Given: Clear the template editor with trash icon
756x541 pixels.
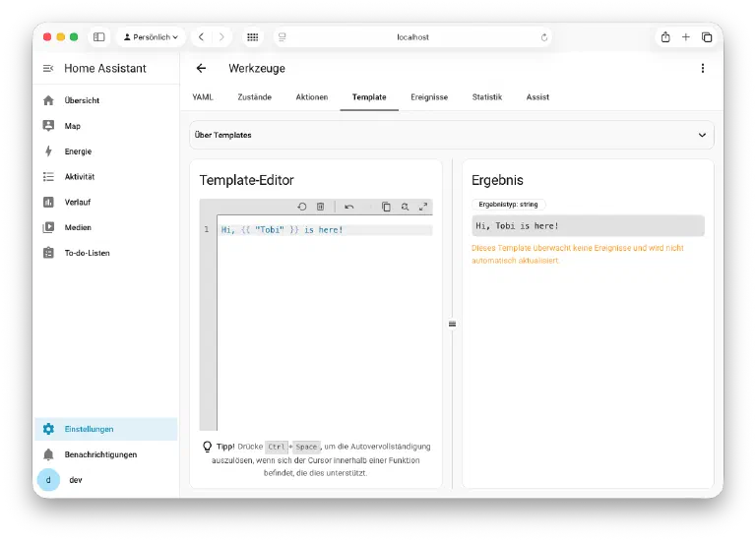Looking at the screenshot, I should [x=321, y=207].
